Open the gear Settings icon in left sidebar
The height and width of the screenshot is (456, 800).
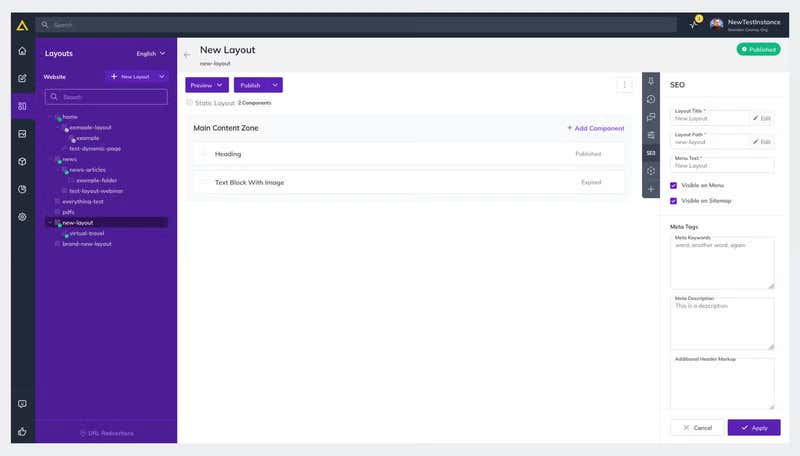coord(22,217)
